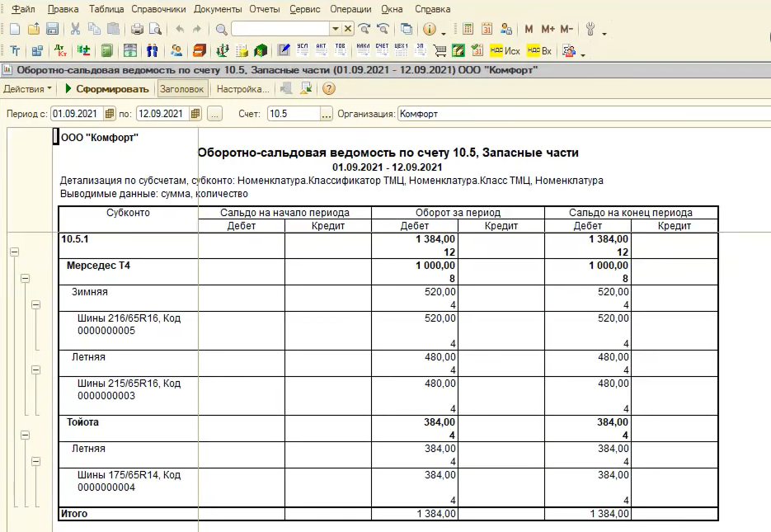Collapse the Зимняя group
Image resolution: width=771 pixels, height=532 pixels.
click(x=36, y=305)
